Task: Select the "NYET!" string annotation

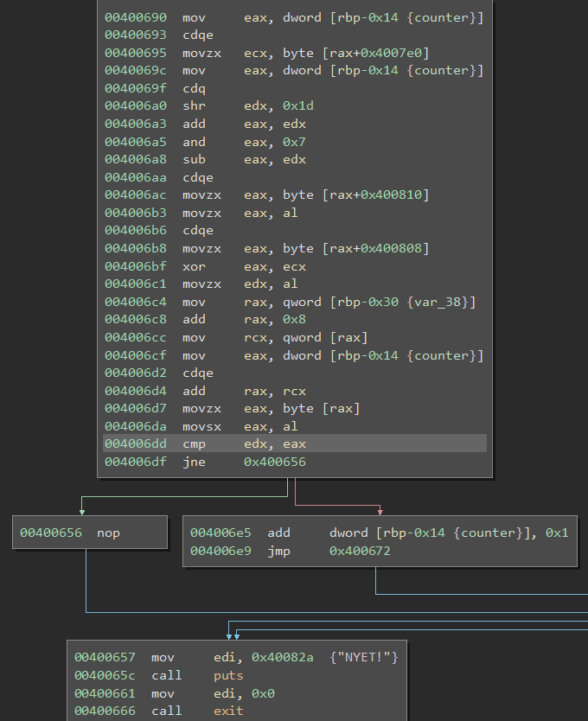Action: point(364,658)
